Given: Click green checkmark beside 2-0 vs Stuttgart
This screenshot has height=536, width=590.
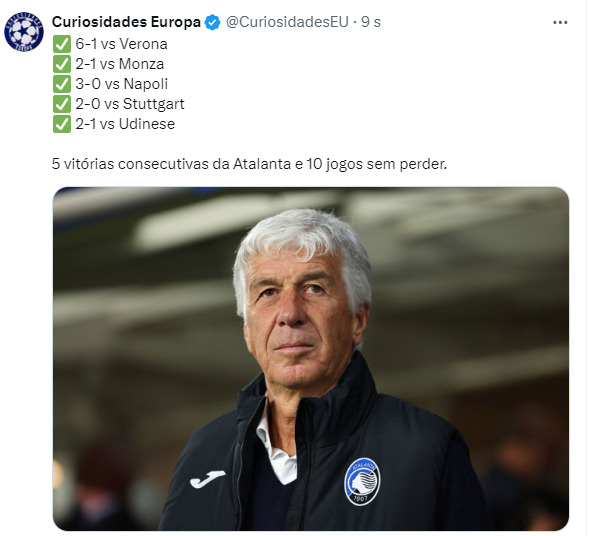Looking at the screenshot, I should 62,104.
